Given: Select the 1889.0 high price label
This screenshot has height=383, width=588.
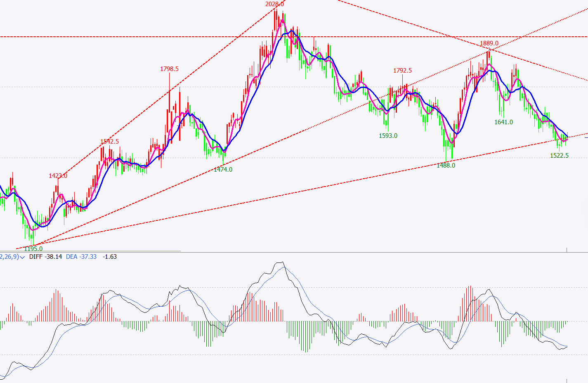Looking at the screenshot, I should [489, 43].
